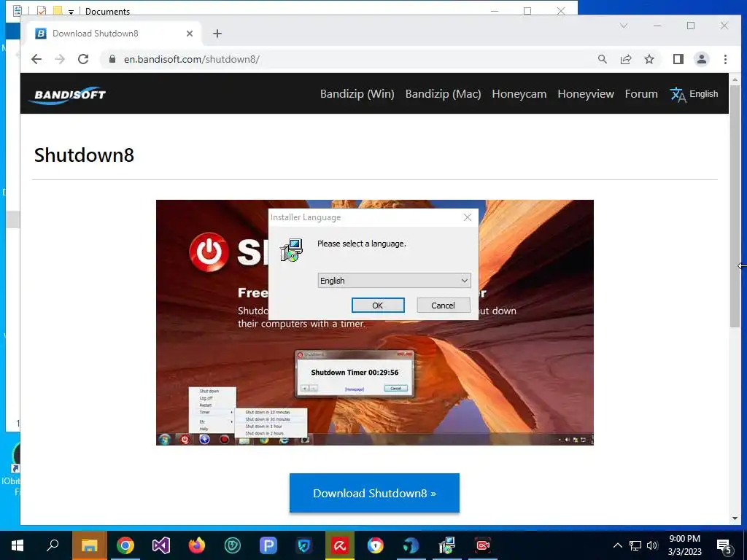Open the Windows Start menu

(x=18, y=545)
